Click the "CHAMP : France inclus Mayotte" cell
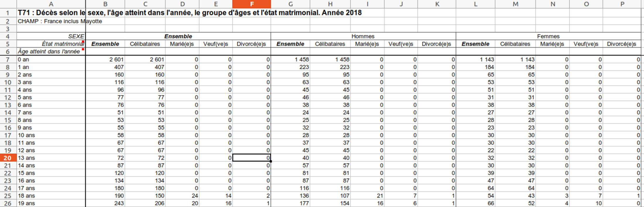Image resolution: width=644 pixels, height=207 pixels. (51, 21)
